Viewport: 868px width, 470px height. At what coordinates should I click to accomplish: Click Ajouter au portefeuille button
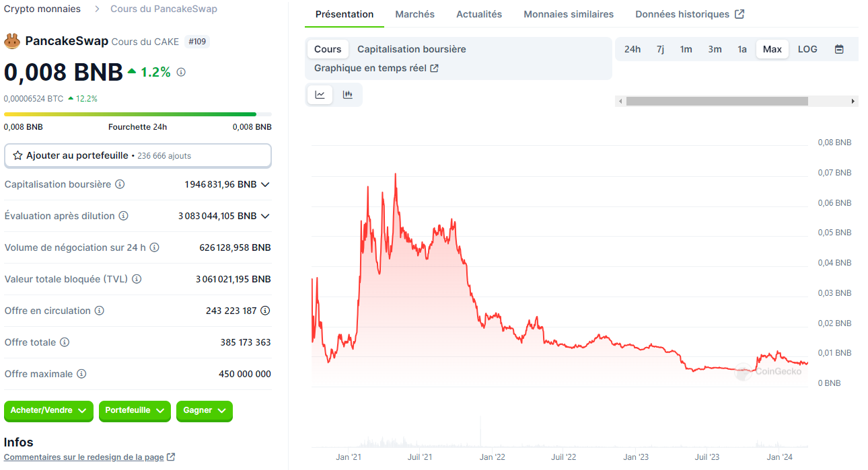137,155
